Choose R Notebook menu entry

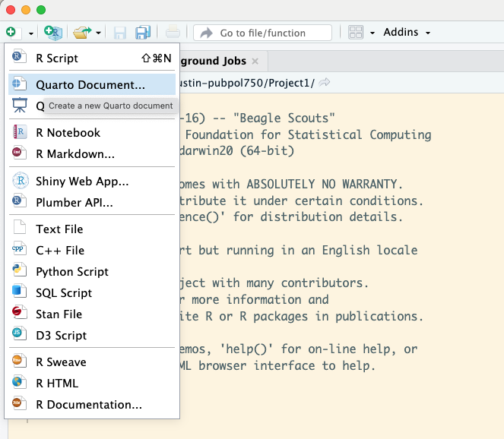point(92,133)
